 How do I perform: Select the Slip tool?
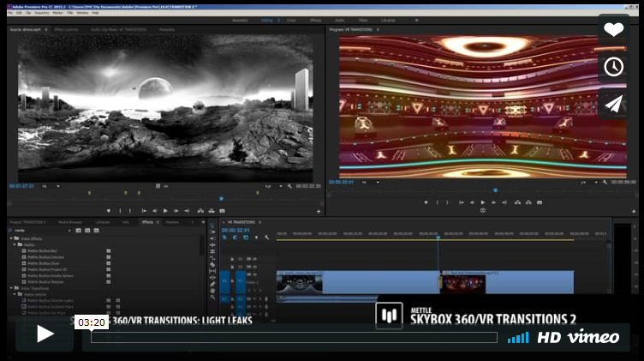click(x=212, y=271)
